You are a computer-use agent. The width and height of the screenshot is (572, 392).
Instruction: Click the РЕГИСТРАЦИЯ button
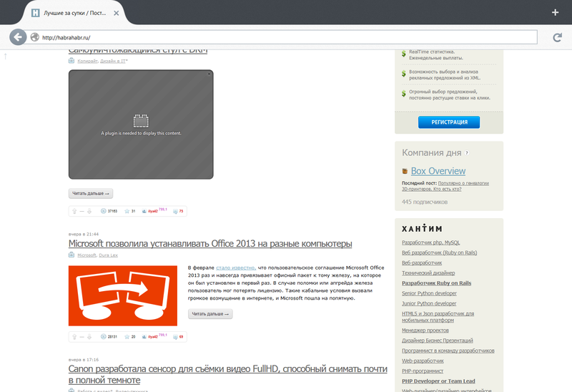point(449,122)
